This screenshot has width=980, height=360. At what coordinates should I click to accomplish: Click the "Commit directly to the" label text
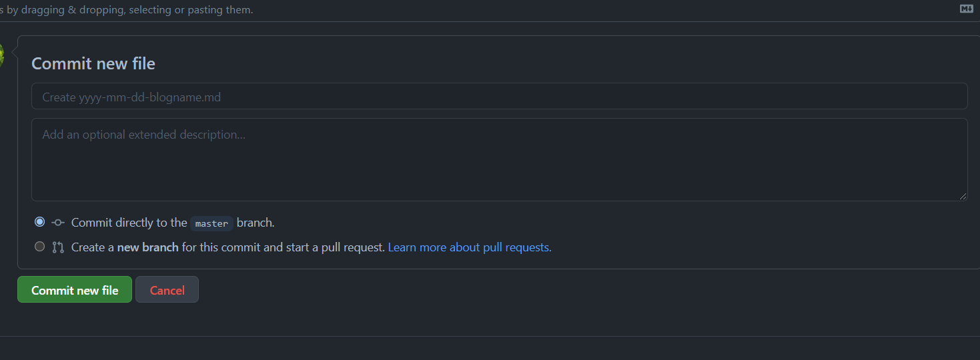(129, 223)
